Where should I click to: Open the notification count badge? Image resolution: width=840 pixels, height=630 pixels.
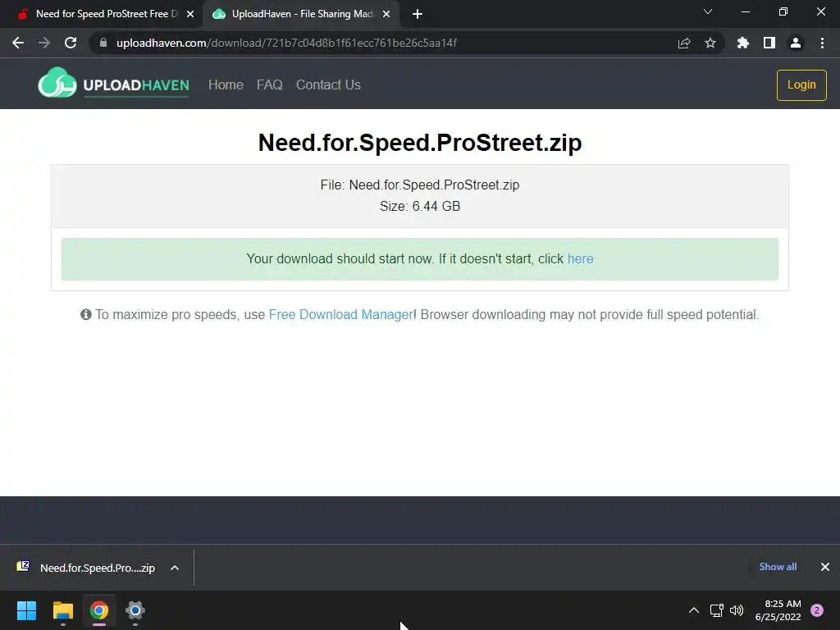tap(817, 610)
